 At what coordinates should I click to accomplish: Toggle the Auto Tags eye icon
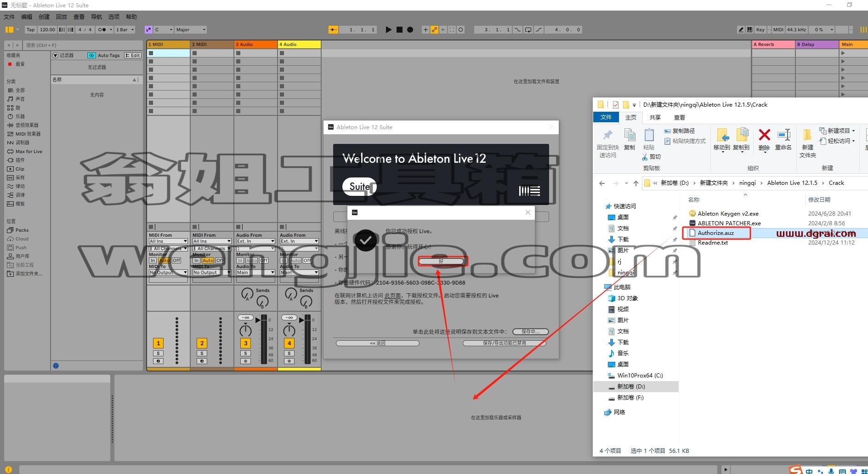91,55
